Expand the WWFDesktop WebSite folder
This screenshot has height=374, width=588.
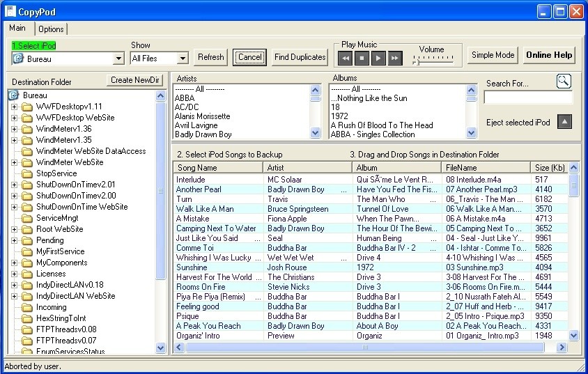click(14, 118)
